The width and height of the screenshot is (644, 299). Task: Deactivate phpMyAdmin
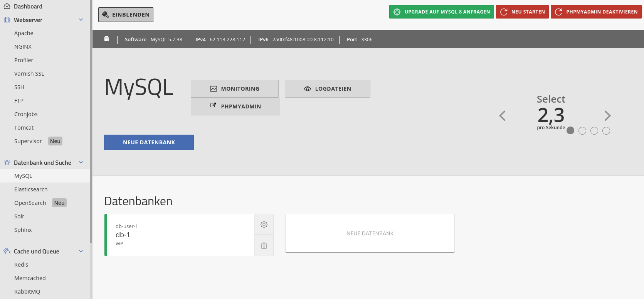coord(596,12)
